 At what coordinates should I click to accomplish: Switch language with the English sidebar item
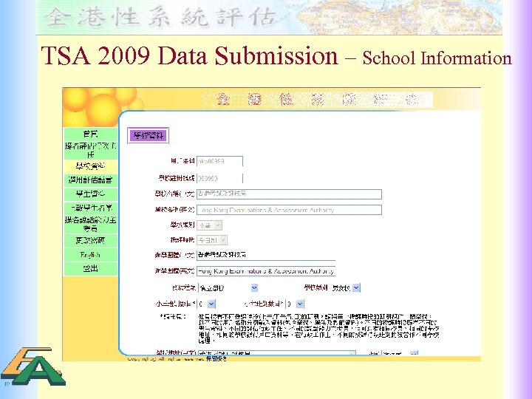(90, 254)
